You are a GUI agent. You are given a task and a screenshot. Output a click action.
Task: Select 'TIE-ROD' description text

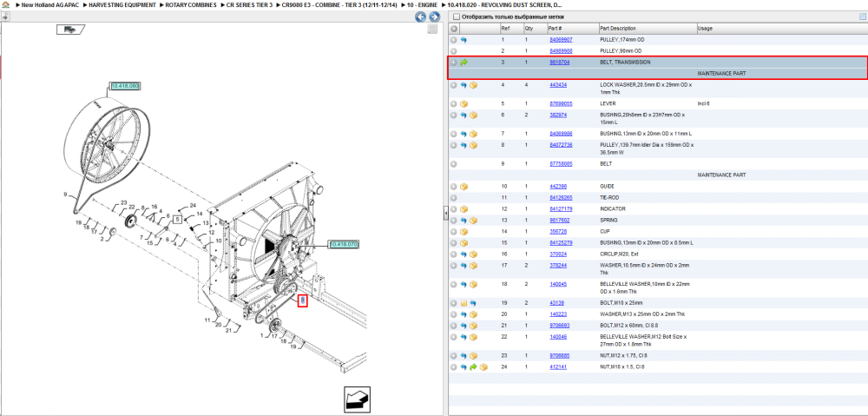609,198
